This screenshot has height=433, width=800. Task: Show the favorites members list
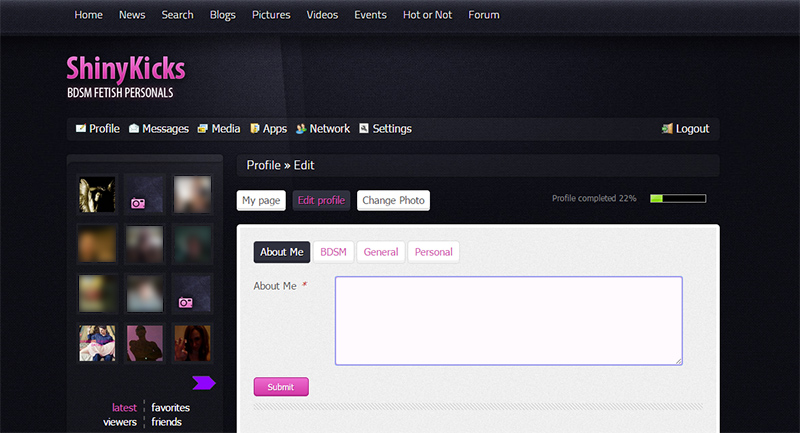pos(170,407)
